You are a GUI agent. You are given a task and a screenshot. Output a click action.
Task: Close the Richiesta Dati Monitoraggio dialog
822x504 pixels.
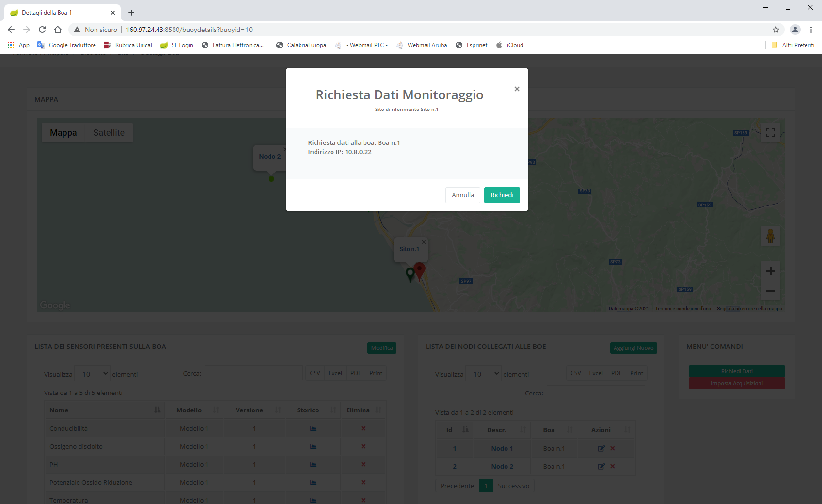point(517,89)
